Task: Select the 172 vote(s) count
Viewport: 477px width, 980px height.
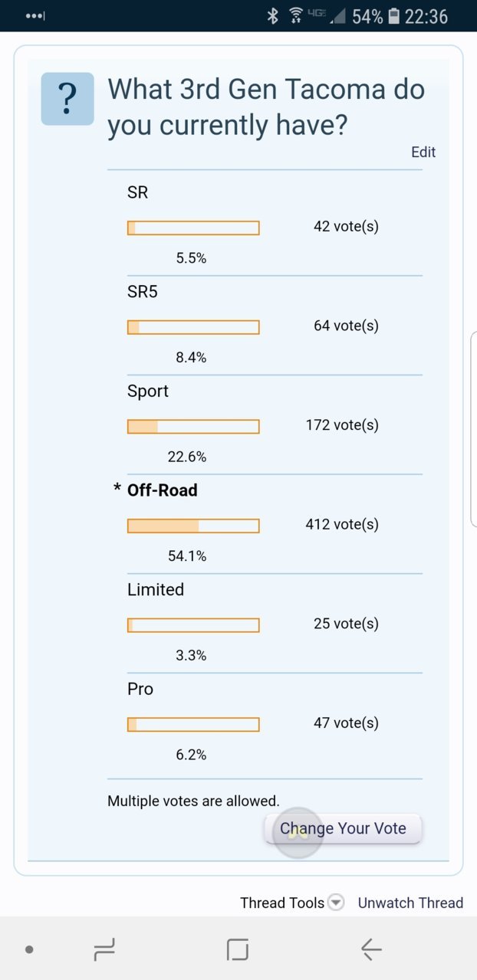Action: tap(342, 424)
